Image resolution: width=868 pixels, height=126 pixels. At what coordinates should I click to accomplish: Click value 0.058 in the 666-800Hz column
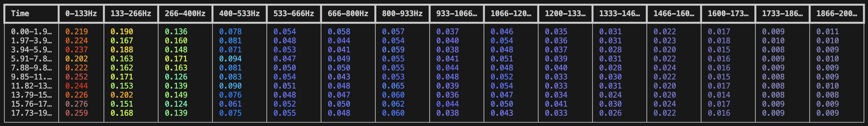pyautogui.click(x=339, y=32)
